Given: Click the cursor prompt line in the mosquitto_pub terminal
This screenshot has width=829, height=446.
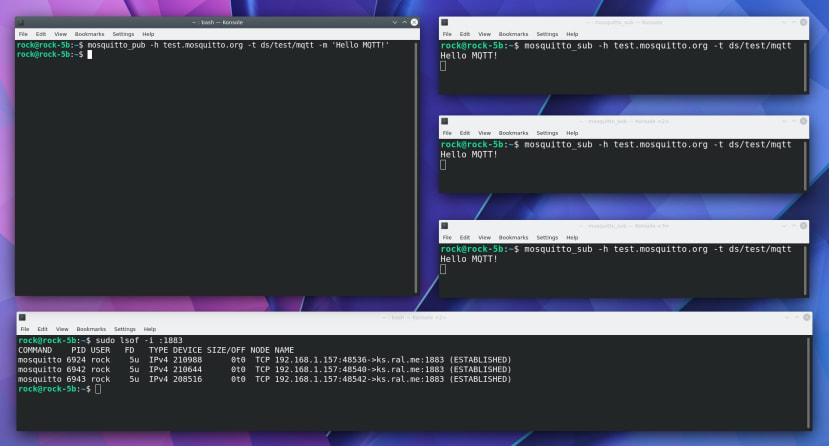Looking at the screenshot, I should click(x=54, y=54).
